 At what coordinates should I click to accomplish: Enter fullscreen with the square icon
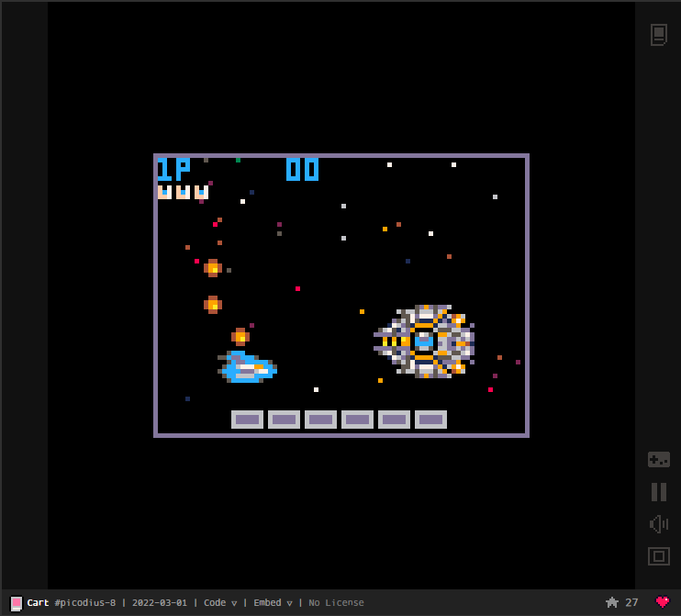(x=658, y=556)
